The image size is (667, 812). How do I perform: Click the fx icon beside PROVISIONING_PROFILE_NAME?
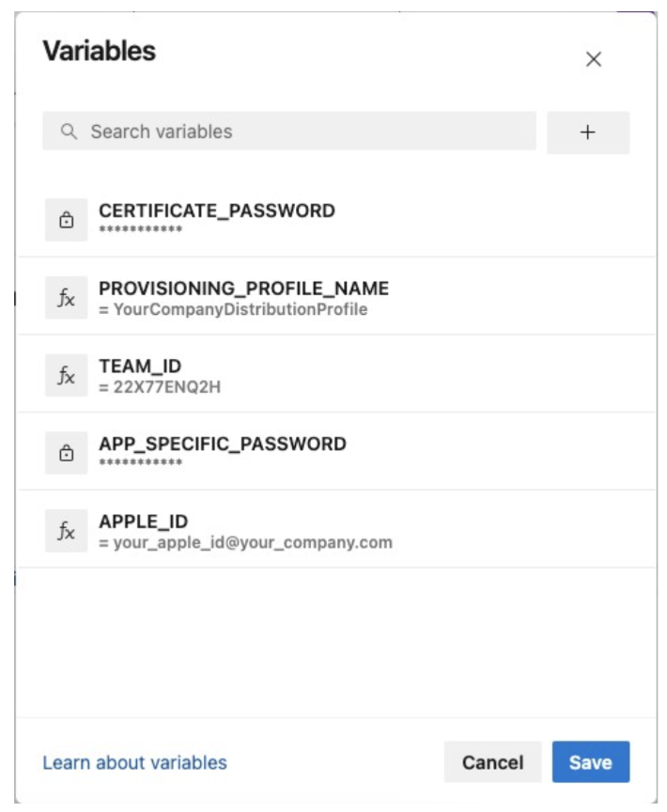click(66, 298)
